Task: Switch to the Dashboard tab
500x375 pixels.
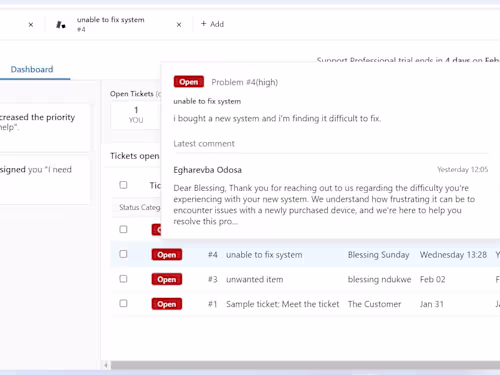Action: click(32, 69)
